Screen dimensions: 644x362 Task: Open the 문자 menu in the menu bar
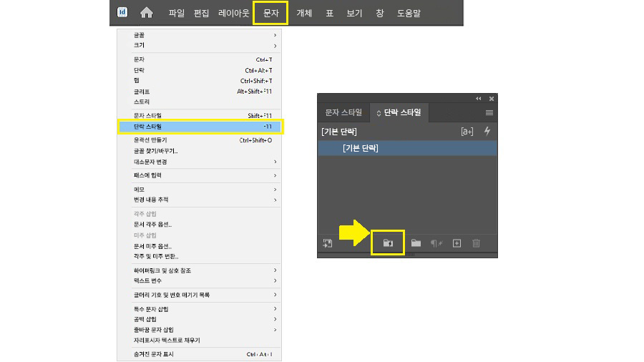coord(270,13)
